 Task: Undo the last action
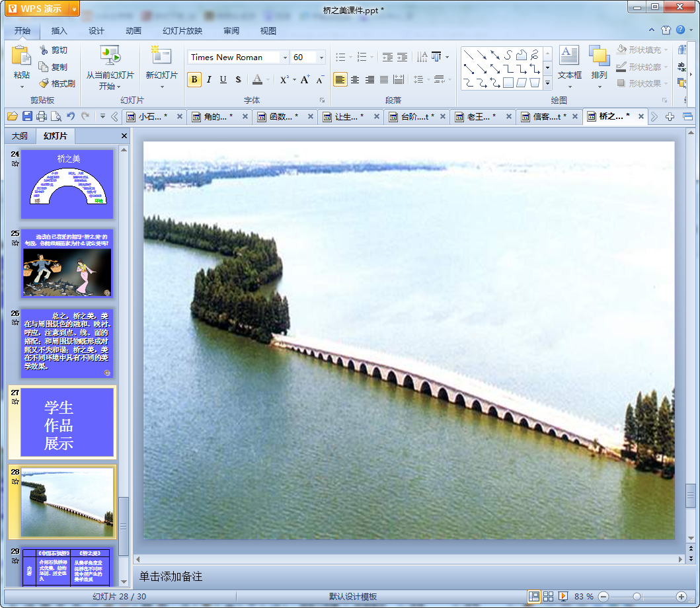click(71, 116)
